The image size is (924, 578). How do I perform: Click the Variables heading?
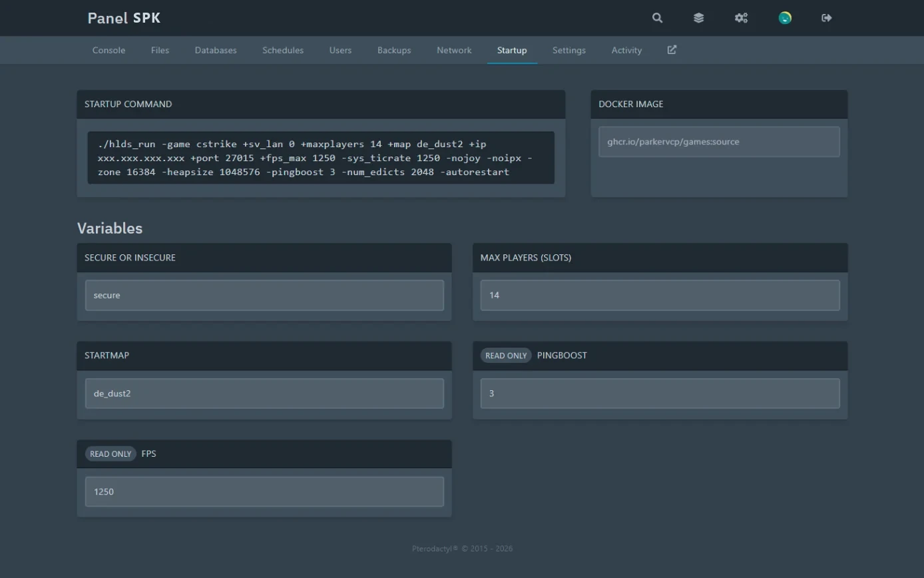[x=110, y=228]
